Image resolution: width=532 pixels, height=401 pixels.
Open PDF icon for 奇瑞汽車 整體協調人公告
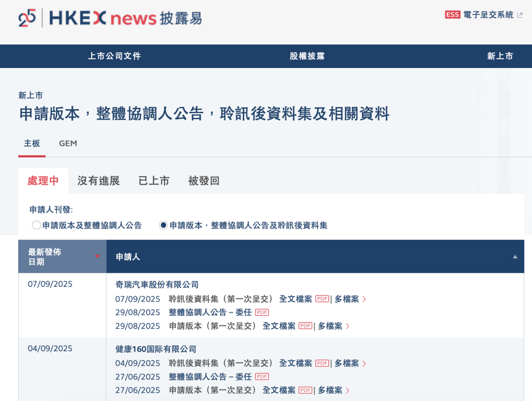coord(262,312)
